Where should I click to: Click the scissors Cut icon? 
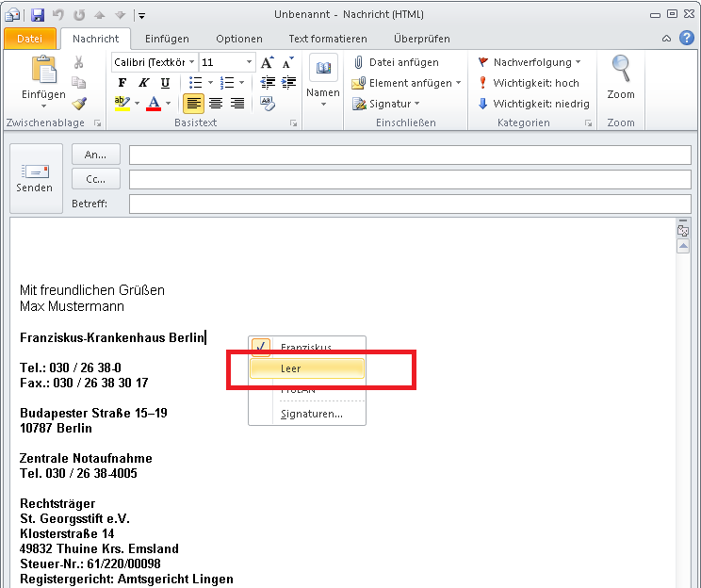79,62
